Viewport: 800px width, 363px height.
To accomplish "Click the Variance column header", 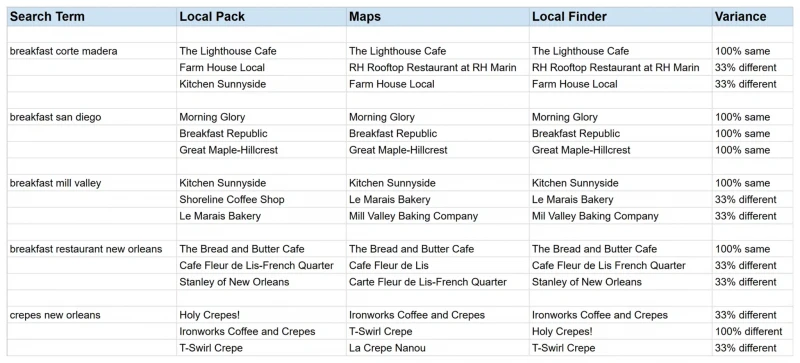I will (753, 17).
